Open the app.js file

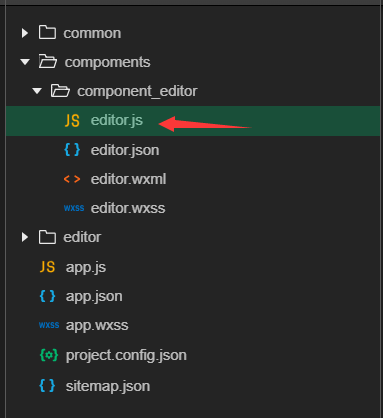pos(86,267)
